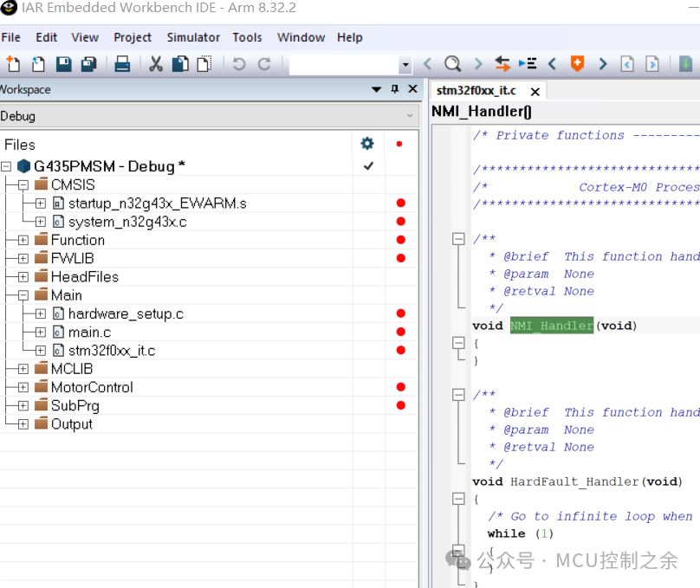This screenshot has height=588, width=700.
Task: Open the Workspace panel options arrow
Action: (x=376, y=89)
